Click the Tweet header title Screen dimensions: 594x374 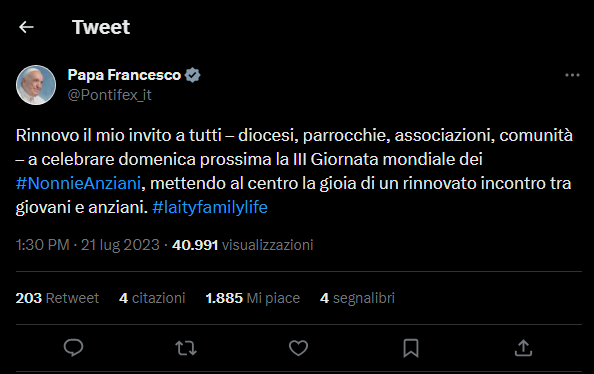pyautogui.click(x=101, y=27)
